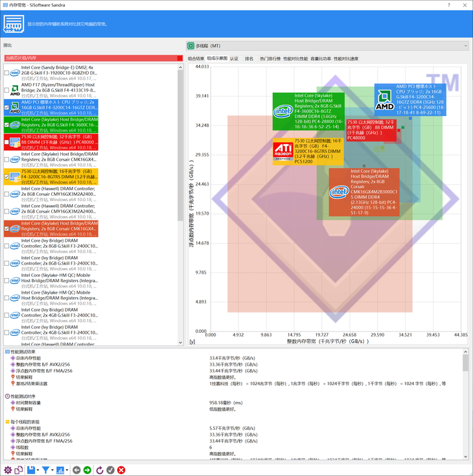The image size is (473, 476).
Task: Click the device icon in red 7530 32GB row
Action: [x=15, y=142]
